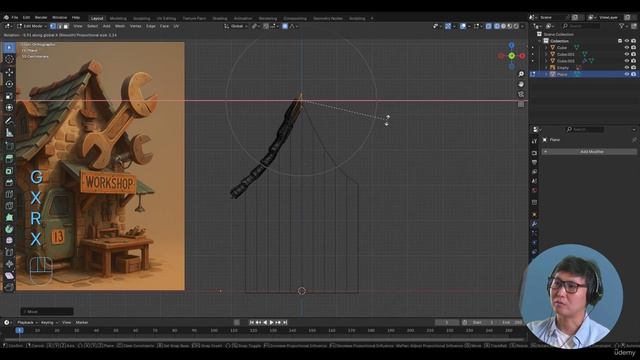Toggle perspective/orthographic grid icon in viewport
Viewport: 640px width, 360px height.
521,104
